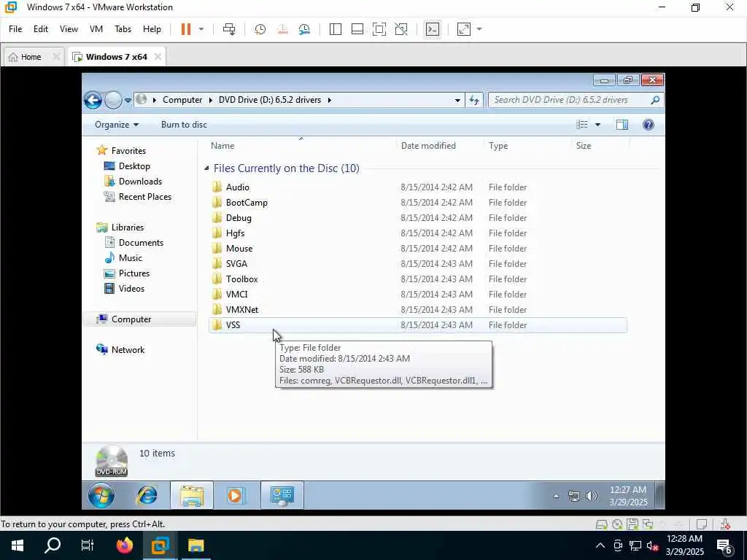The width and height of the screenshot is (747, 560).
Task: Open the VMware Edit menu
Action: [41, 29]
